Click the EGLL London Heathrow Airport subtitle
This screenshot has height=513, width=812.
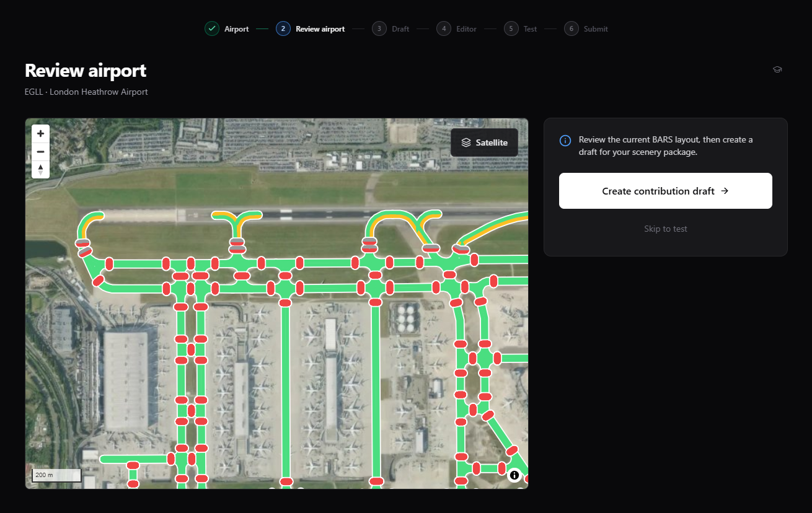tap(86, 92)
